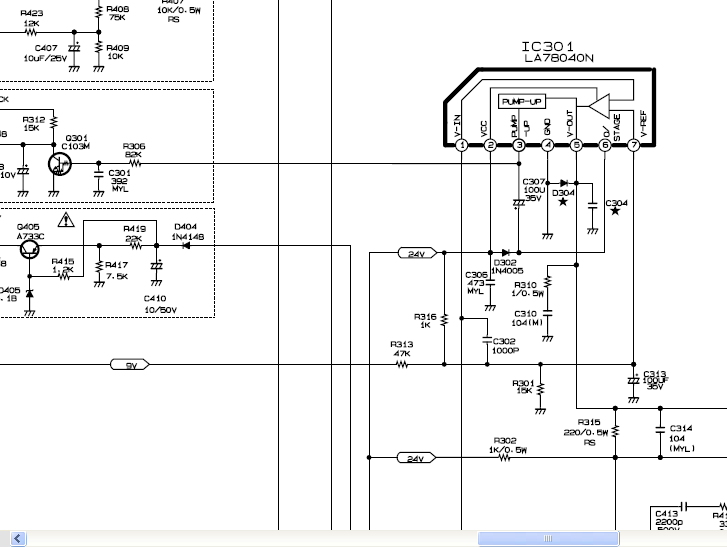The width and height of the screenshot is (727, 547).
Task: Click the R423 12K label
Action: 32,18
